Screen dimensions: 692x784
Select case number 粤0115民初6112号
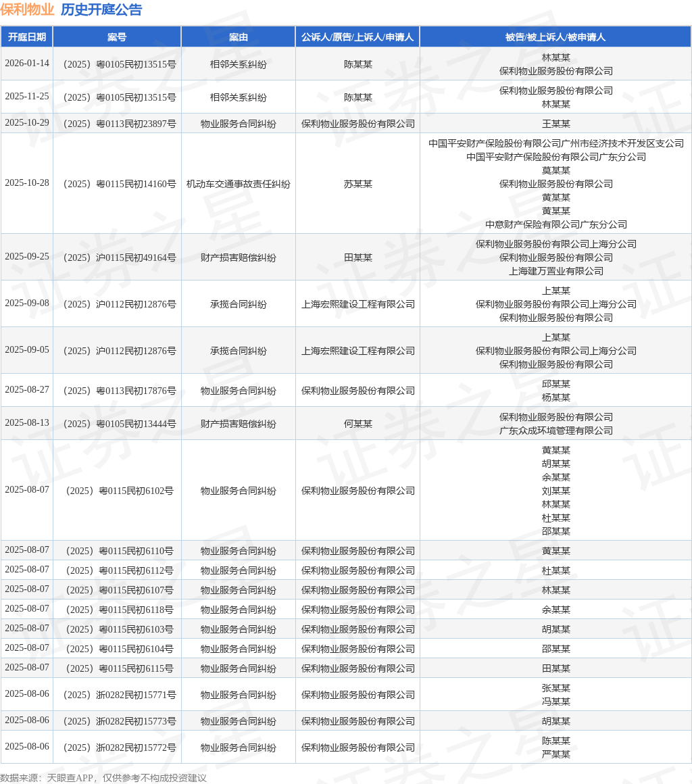click(119, 570)
